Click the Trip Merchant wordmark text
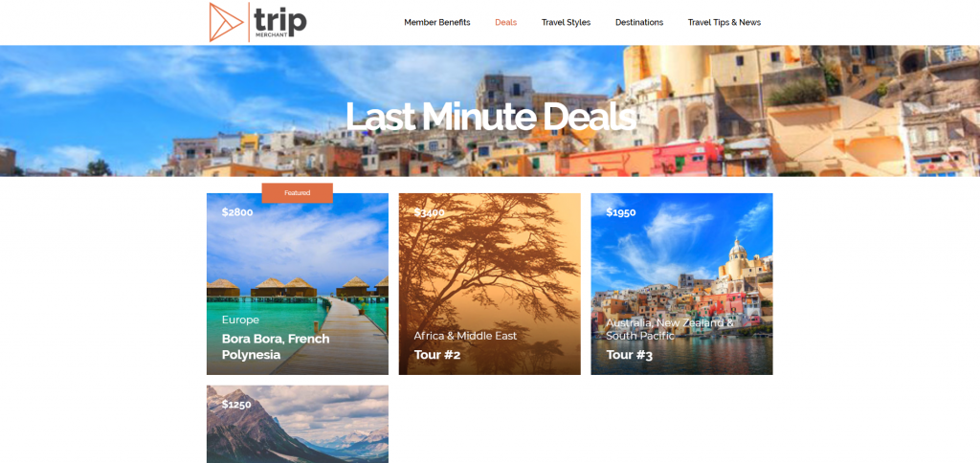 (280, 23)
